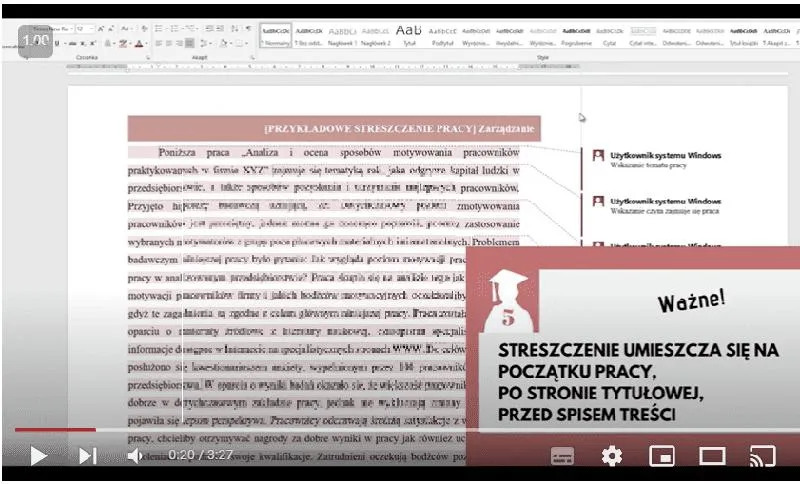The image size is (800, 484).
Task: Apply the Cytat intensywny style
Action: point(643,36)
